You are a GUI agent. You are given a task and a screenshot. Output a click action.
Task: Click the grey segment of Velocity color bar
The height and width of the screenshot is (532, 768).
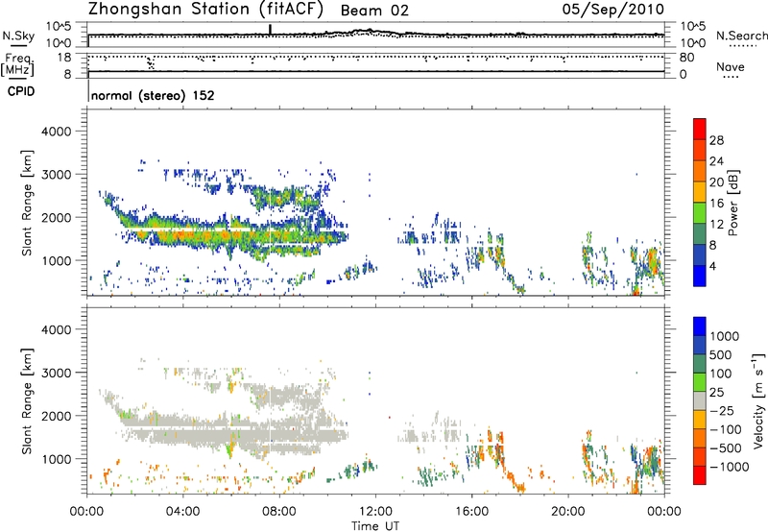pyautogui.click(x=700, y=401)
